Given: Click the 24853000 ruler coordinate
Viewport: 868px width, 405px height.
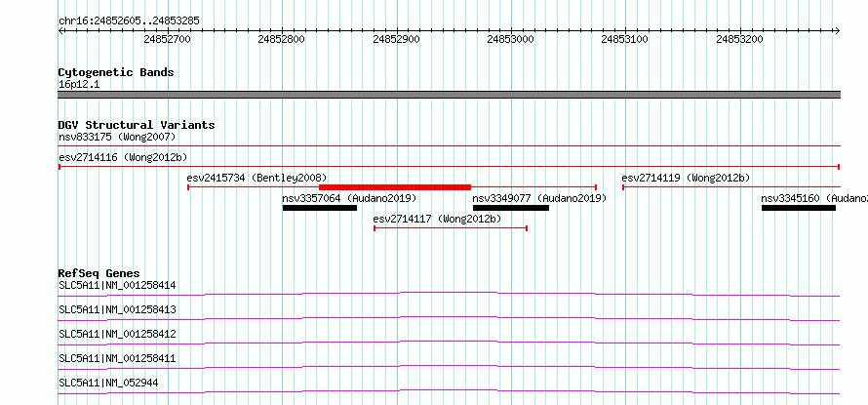Looking at the screenshot, I should pyautogui.click(x=510, y=39).
